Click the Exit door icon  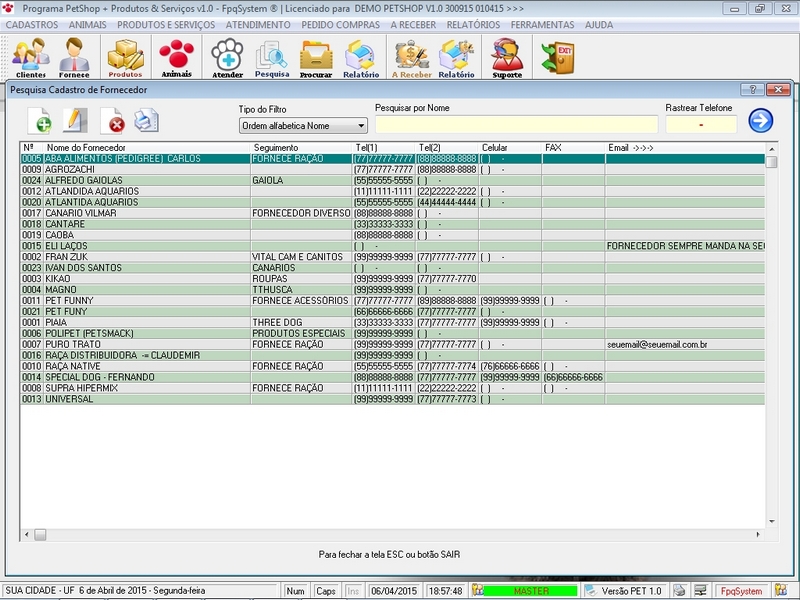click(558, 57)
